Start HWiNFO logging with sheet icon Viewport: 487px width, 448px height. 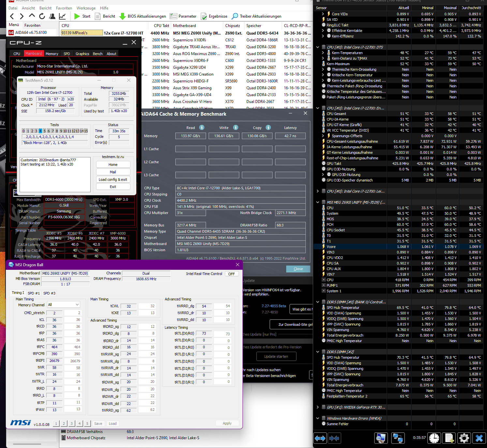tap(450, 438)
